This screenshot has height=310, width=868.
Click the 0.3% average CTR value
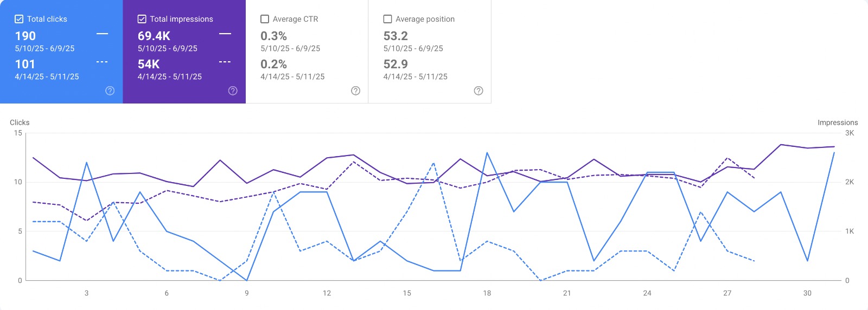click(273, 36)
